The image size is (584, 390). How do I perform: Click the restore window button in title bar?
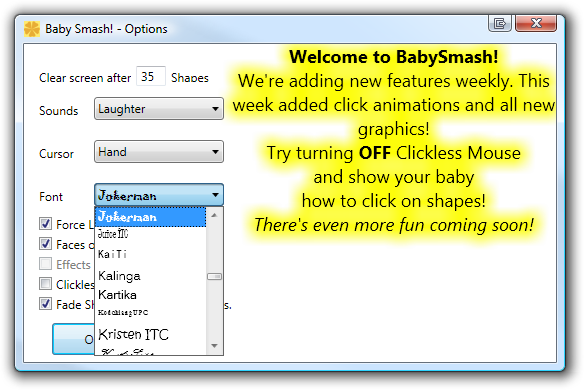click(x=500, y=23)
